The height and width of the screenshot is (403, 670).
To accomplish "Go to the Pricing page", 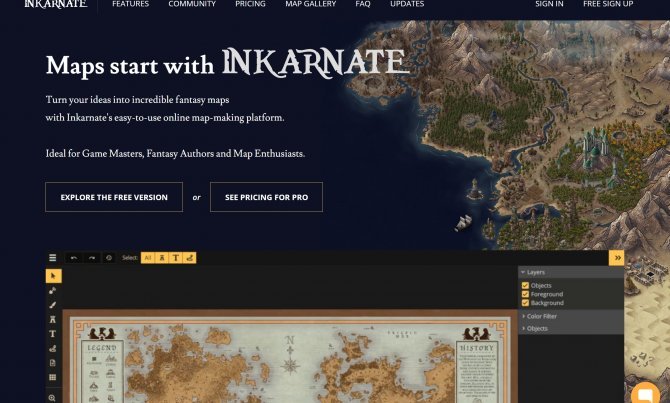I will [x=250, y=4].
